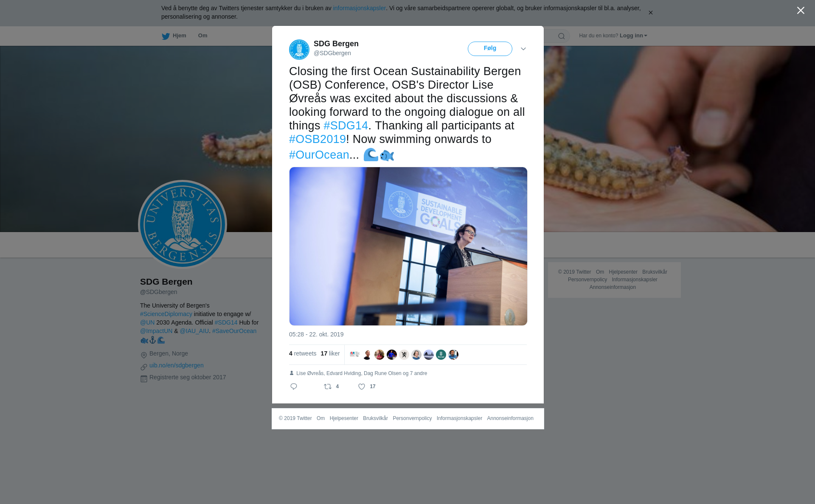Like the tweet with heart icon
Screen dimensions: 815x504
coord(362,386)
